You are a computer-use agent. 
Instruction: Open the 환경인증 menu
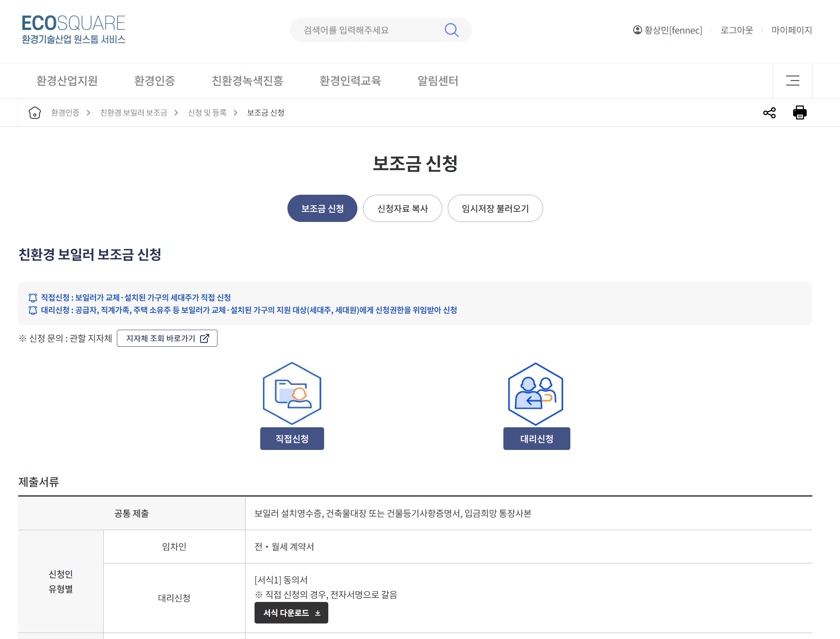(154, 81)
